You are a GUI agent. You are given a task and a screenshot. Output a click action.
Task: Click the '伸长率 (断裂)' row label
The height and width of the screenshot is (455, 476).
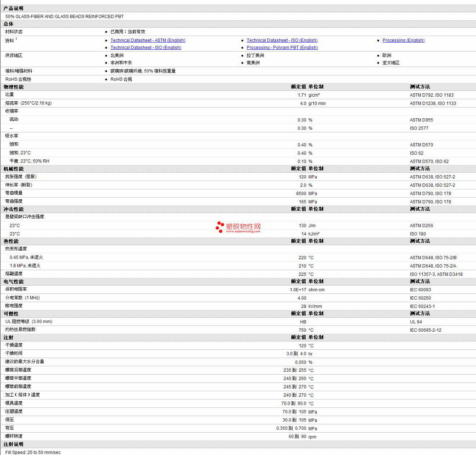click(x=19, y=185)
